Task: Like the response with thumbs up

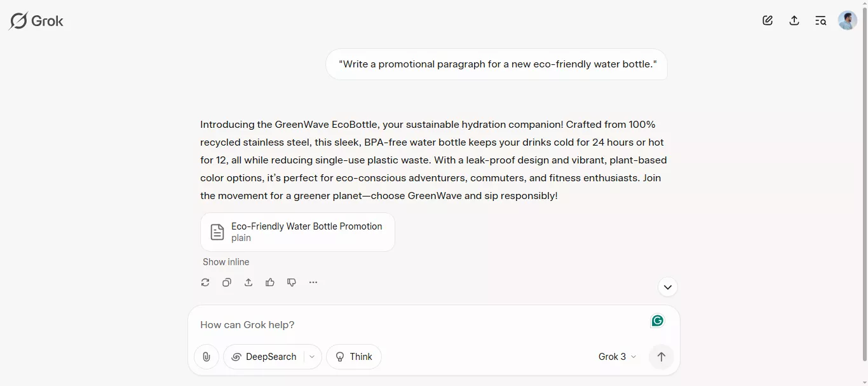Action: pyautogui.click(x=270, y=282)
